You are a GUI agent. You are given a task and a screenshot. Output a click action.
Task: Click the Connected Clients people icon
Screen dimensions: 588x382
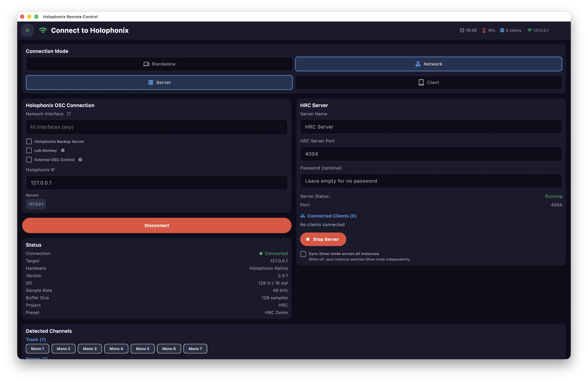pos(302,216)
